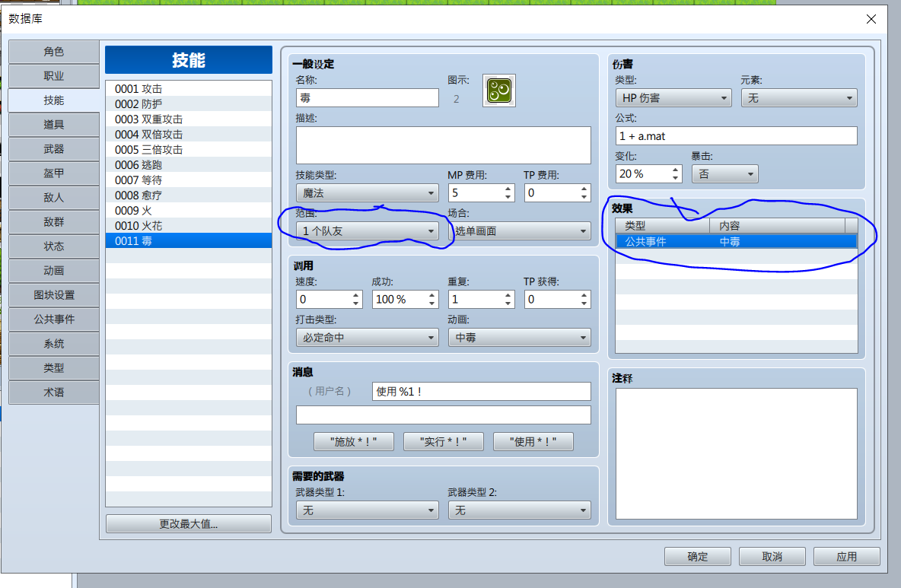The width and height of the screenshot is (901, 588).
Task: Click the 名称 name input field
Action: point(368,98)
